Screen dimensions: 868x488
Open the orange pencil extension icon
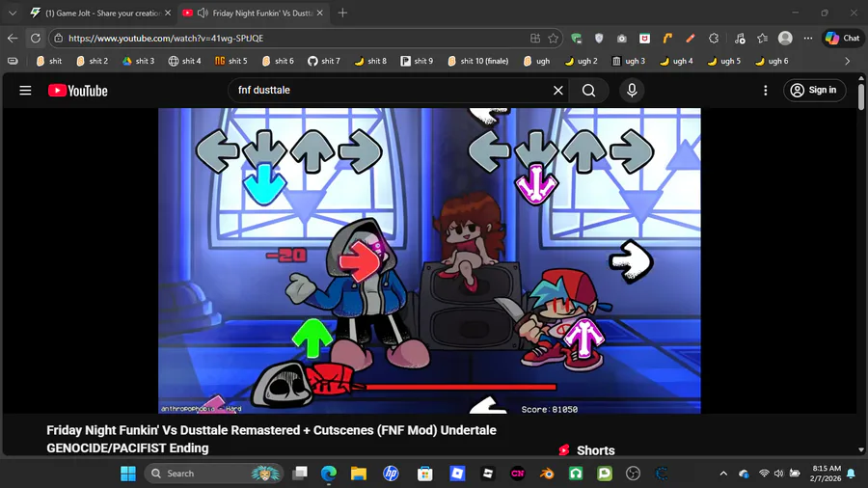coord(691,39)
